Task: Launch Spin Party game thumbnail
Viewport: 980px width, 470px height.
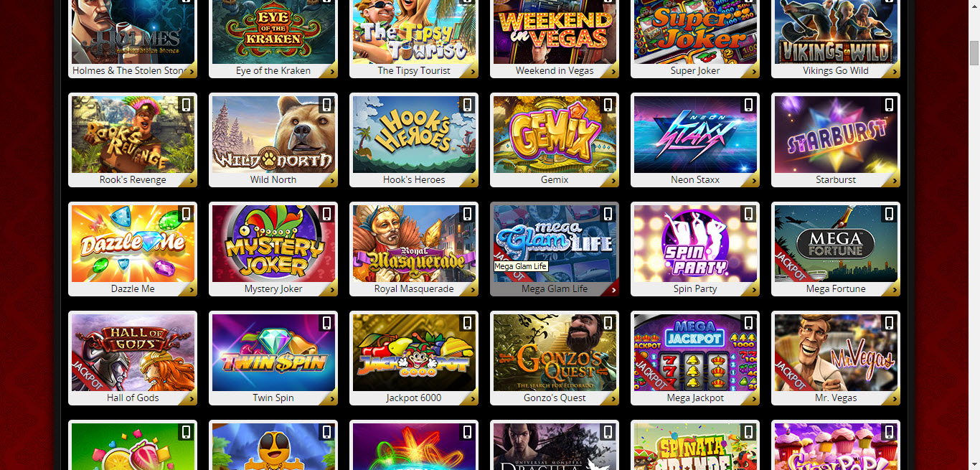Action: (x=695, y=243)
